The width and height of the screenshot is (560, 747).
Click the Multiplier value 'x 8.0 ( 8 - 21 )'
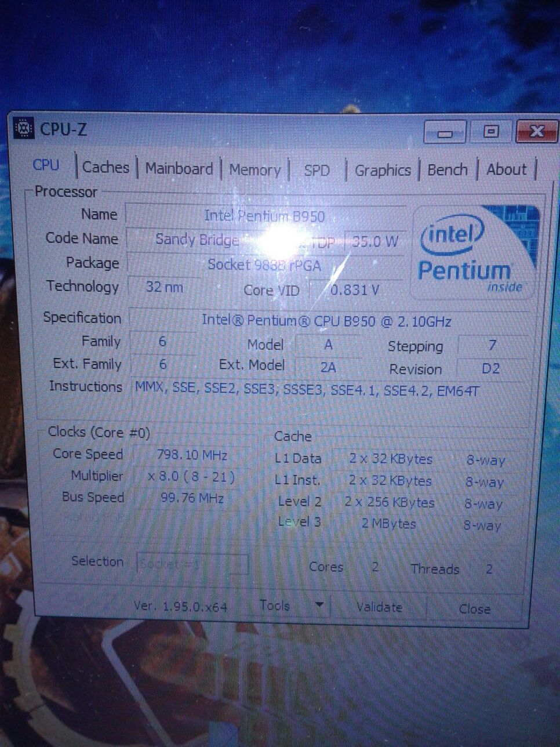(191, 477)
